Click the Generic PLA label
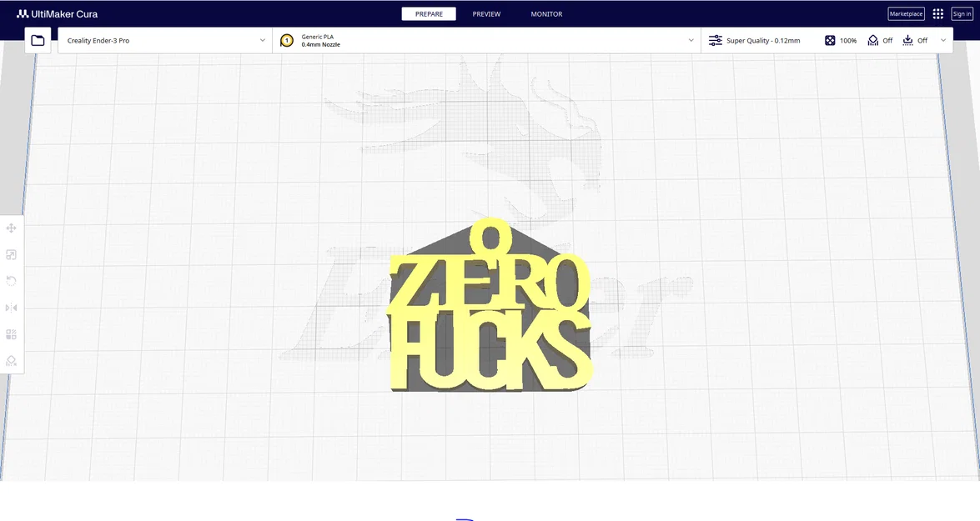980x521 pixels. tap(318, 37)
